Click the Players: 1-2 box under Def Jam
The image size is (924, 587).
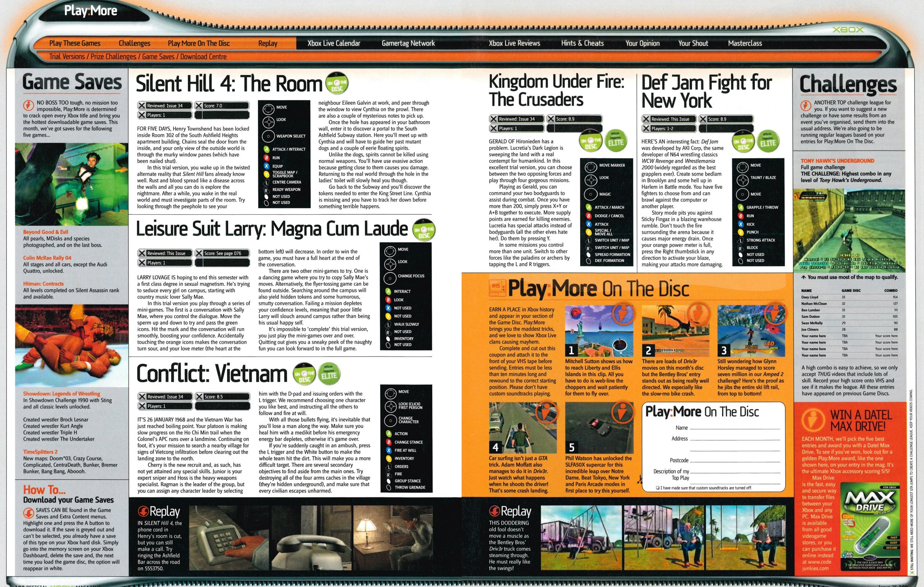tap(669, 129)
